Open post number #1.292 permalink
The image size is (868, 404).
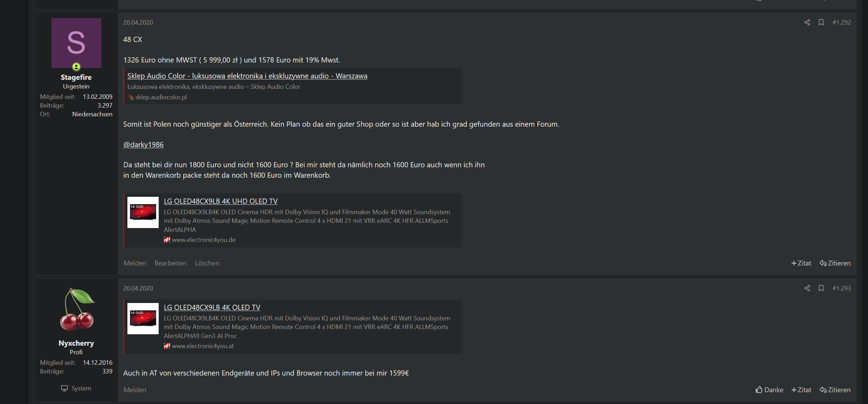point(842,22)
